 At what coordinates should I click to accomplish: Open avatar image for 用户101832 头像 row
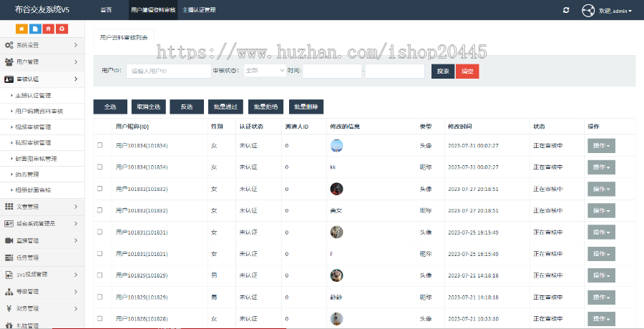(x=336, y=189)
